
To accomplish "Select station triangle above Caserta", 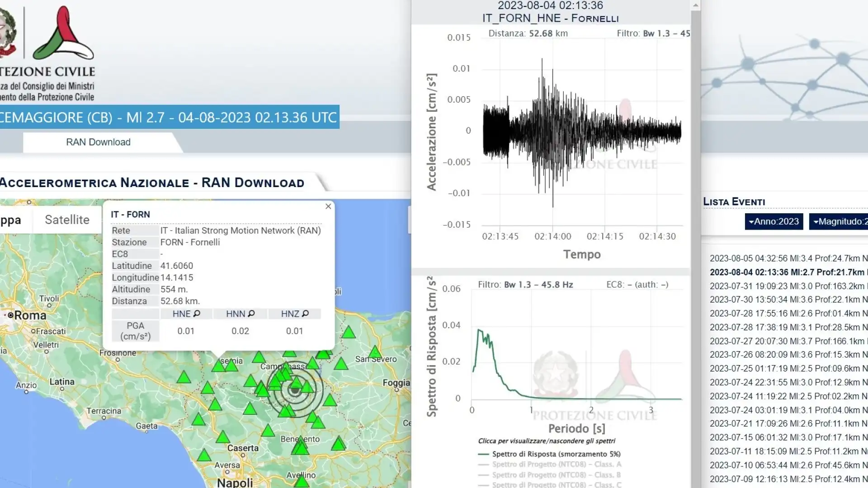I will pos(223,437).
